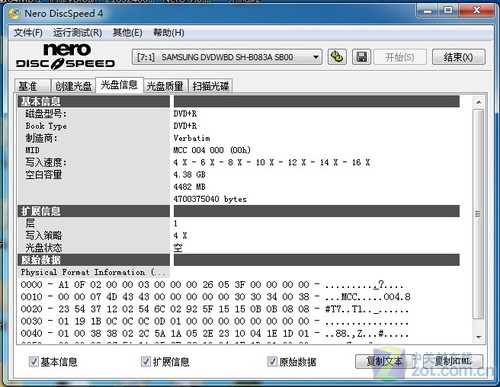
Task: Click the Nero DiscSpeed title bar icon
Action: pyautogui.click(x=15, y=14)
